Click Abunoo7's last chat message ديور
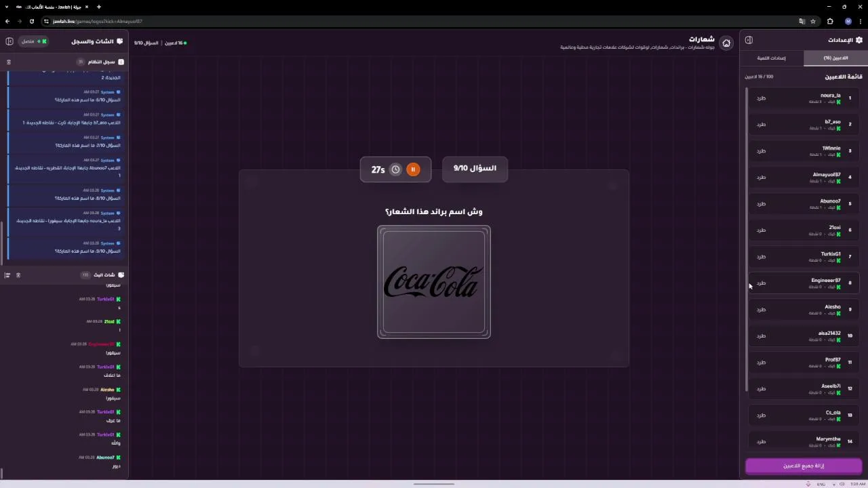Viewport: 868px width, 488px height. click(117, 466)
